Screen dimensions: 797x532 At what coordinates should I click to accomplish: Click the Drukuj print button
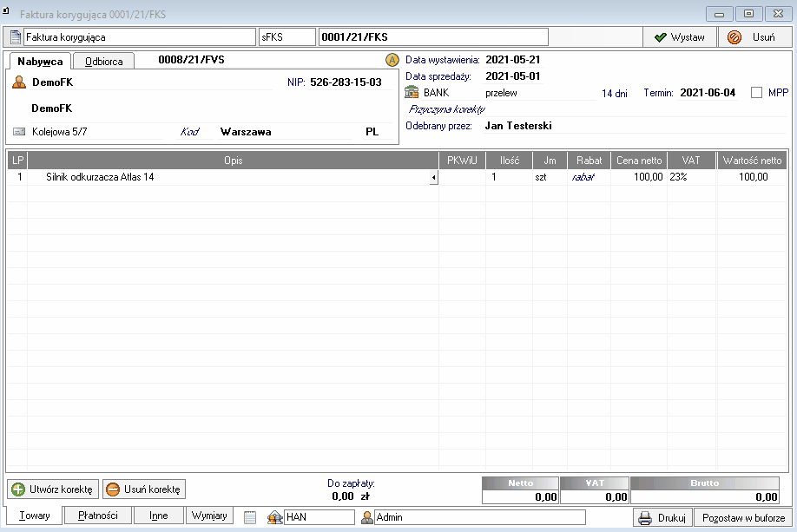coord(662,518)
